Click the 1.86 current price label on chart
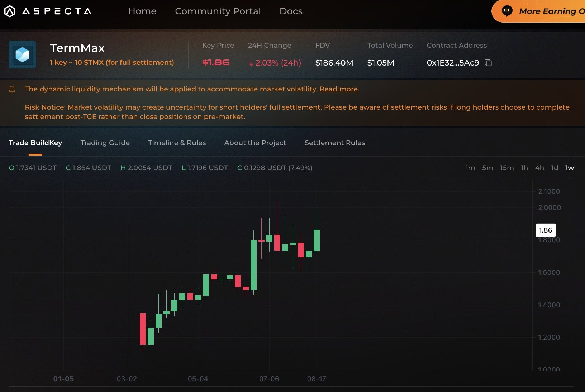This screenshot has height=392, width=585. point(546,230)
